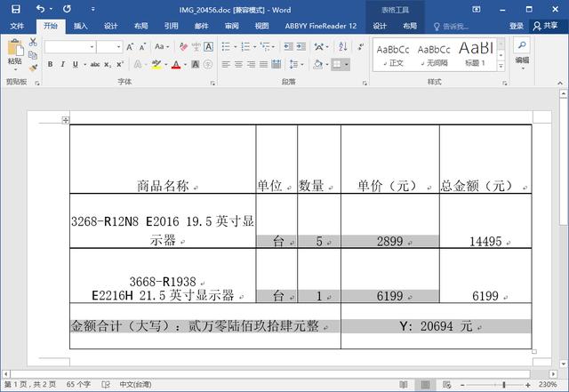Image resolution: width=569 pixels, height=392 pixels.
Task: Click the Undo arrow icon
Action: click(41, 9)
